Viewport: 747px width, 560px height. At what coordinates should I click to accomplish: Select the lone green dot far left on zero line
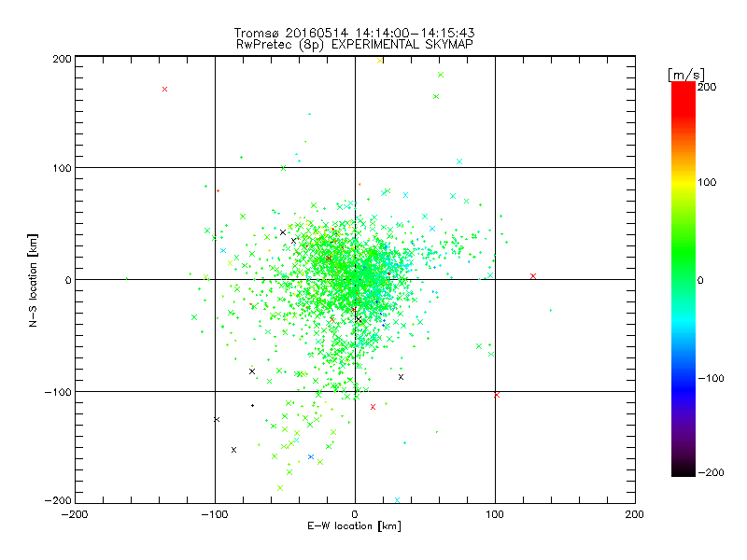click(x=127, y=278)
